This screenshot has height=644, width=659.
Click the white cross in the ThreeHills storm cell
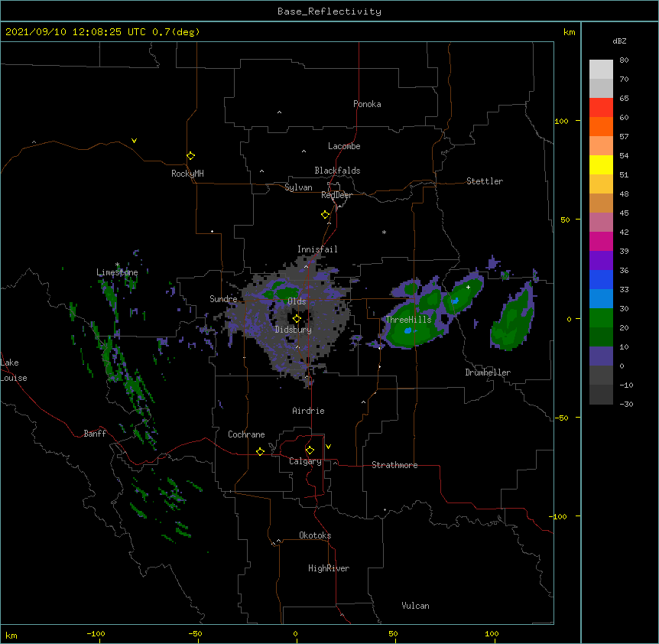468,287
